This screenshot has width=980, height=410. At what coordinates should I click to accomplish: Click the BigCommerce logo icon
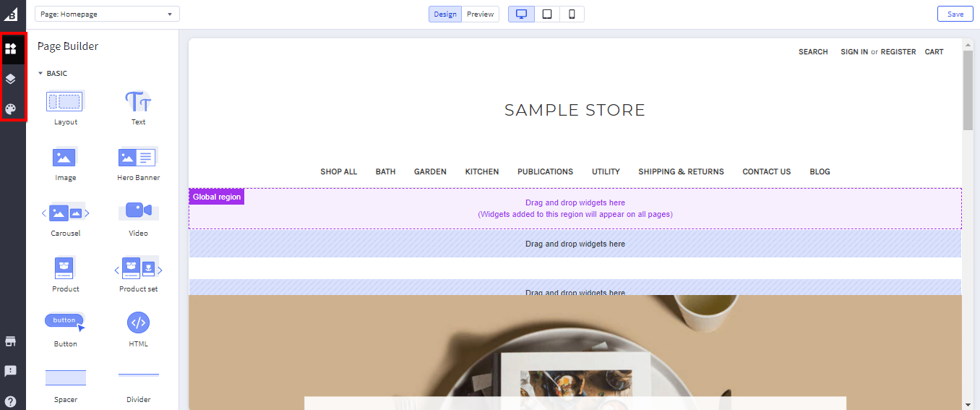[x=12, y=14]
